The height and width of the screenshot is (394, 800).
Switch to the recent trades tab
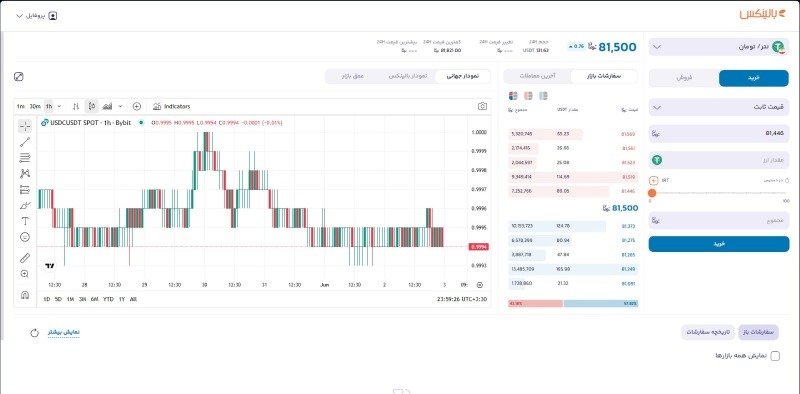point(538,77)
